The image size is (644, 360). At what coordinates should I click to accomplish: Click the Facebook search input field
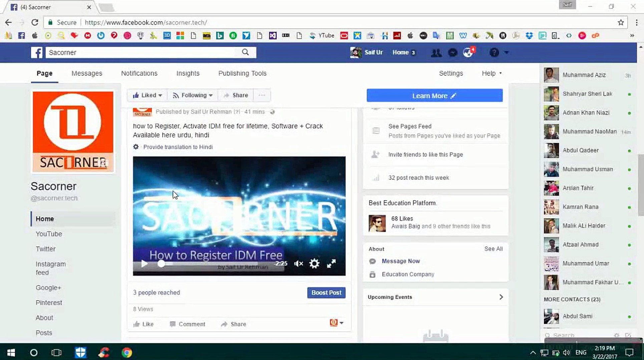coord(142,52)
